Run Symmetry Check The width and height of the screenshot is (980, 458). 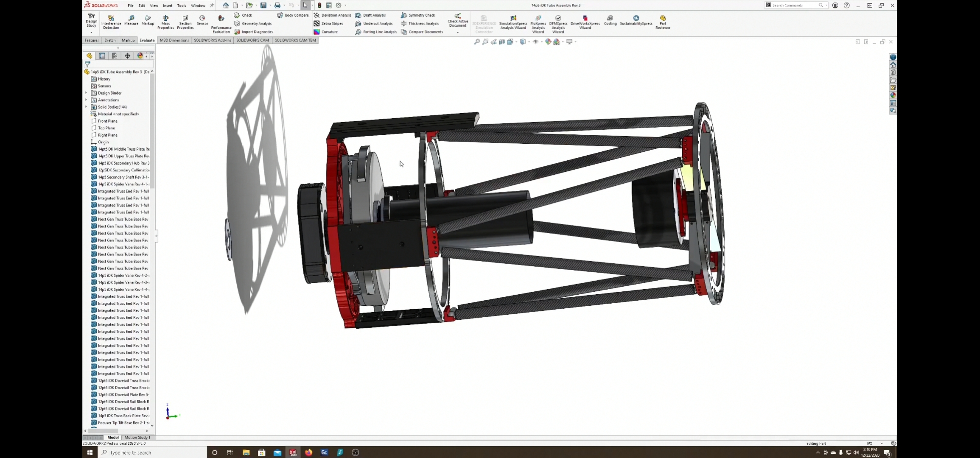click(x=418, y=15)
